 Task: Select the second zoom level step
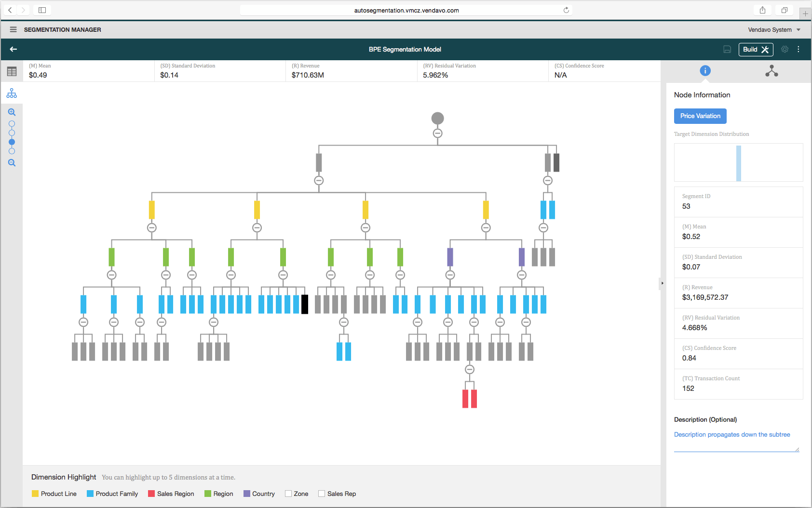click(12, 133)
